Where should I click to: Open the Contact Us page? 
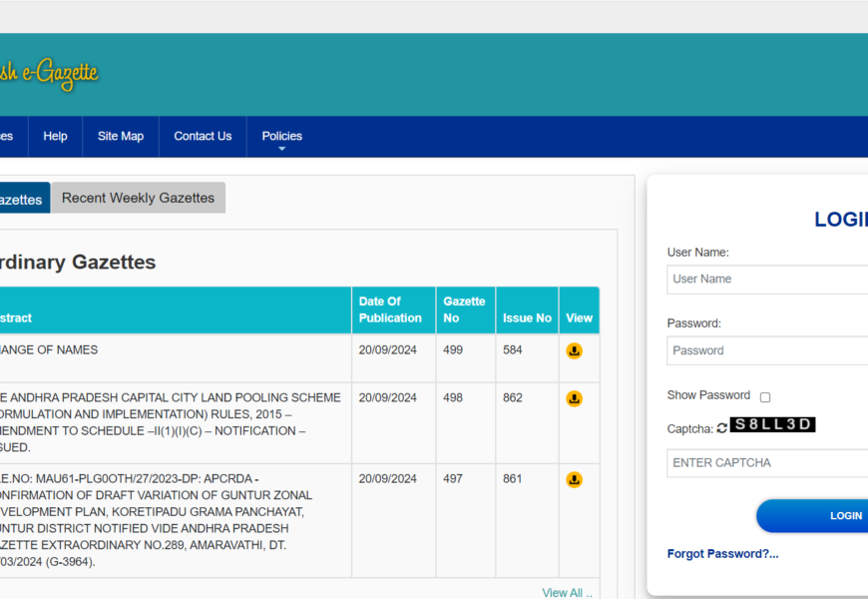click(x=203, y=137)
